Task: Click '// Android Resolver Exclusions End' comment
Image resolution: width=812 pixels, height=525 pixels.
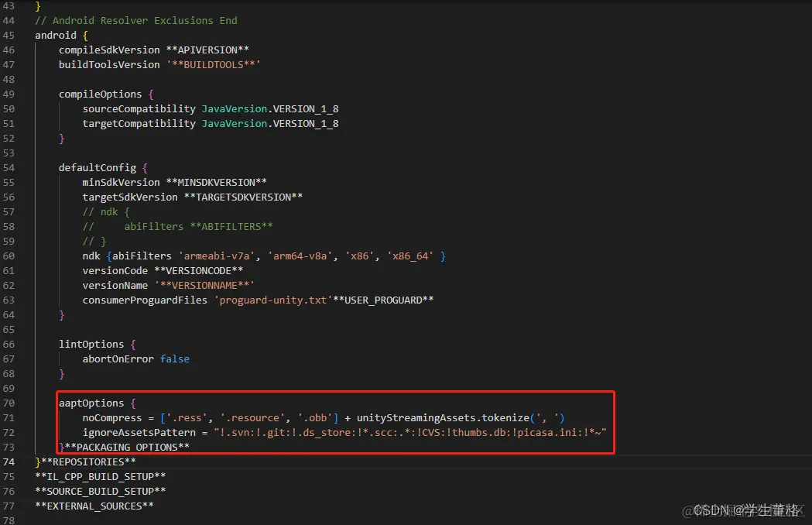Action: tap(135, 21)
